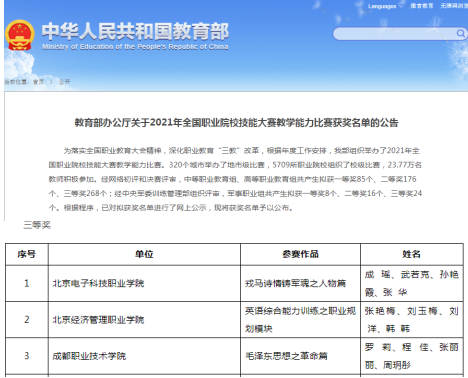Open the 无障碍浏览 accessibility link

pyautogui.click(x=454, y=6)
